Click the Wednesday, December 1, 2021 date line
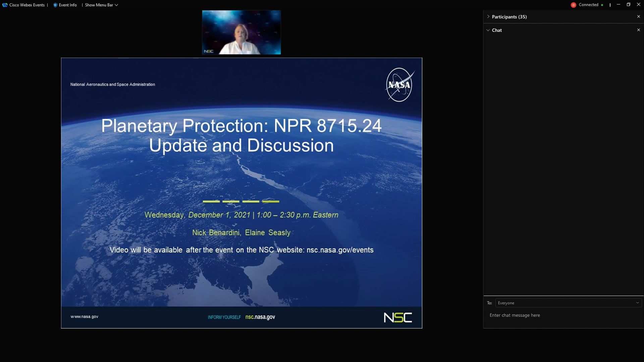 (241, 215)
